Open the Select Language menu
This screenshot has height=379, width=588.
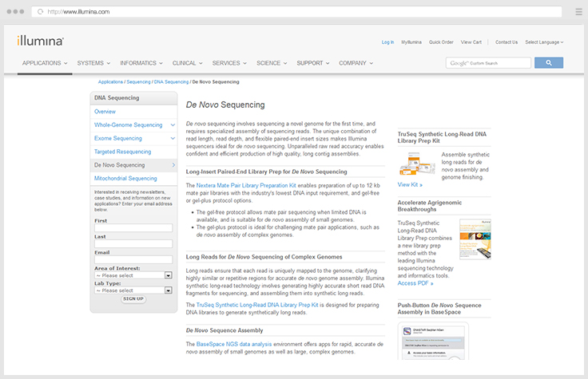(x=544, y=42)
